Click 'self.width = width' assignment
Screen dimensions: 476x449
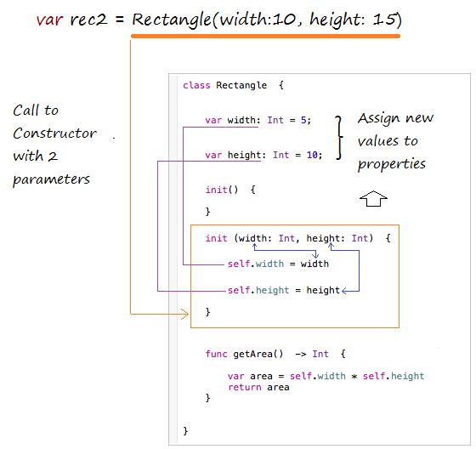[x=278, y=264]
